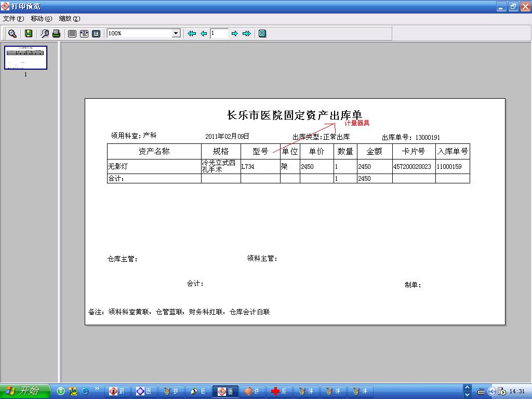Restore the print preview window

coord(513,6)
